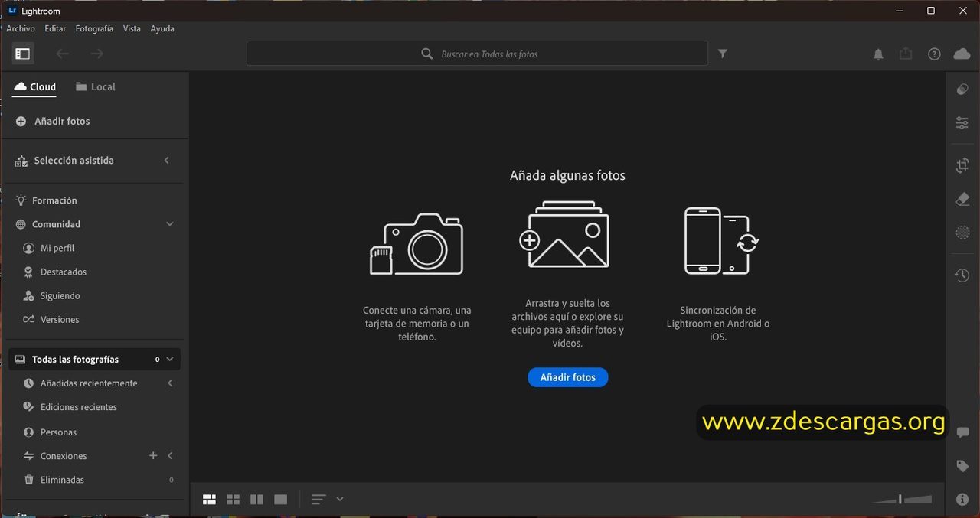Click the back navigation arrow
The image size is (980, 518).
tap(62, 54)
